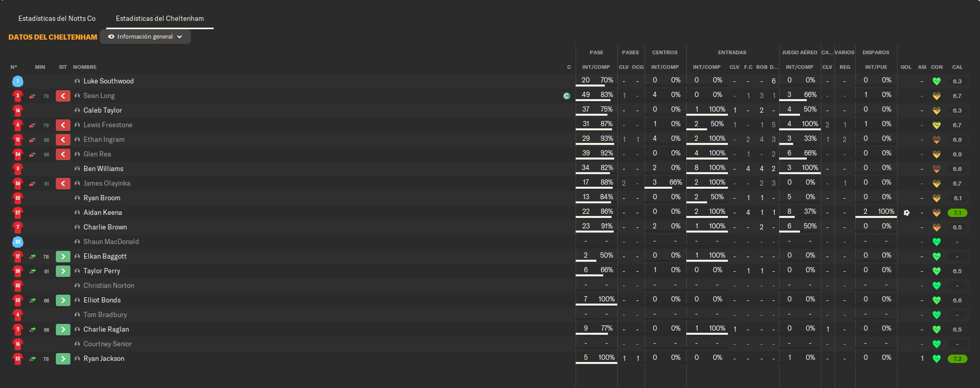Click Elliot Bonds' green substituted-on arrow
Screen dimensions: 980x388
point(63,300)
